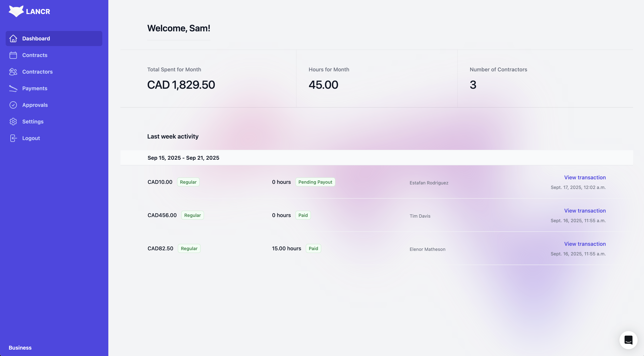The height and width of the screenshot is (356, 644).
Task: Go to the Contractors page
Action: (37, 72)
